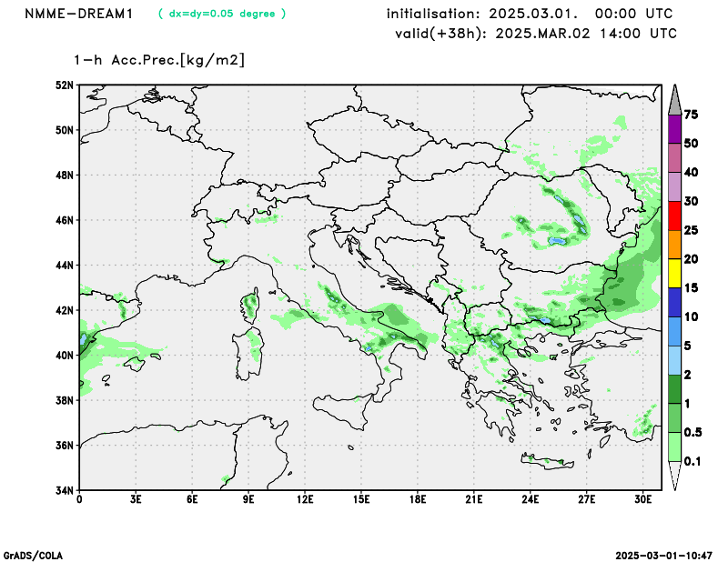Click the purple 50–75 legend color band

point(674,129)
